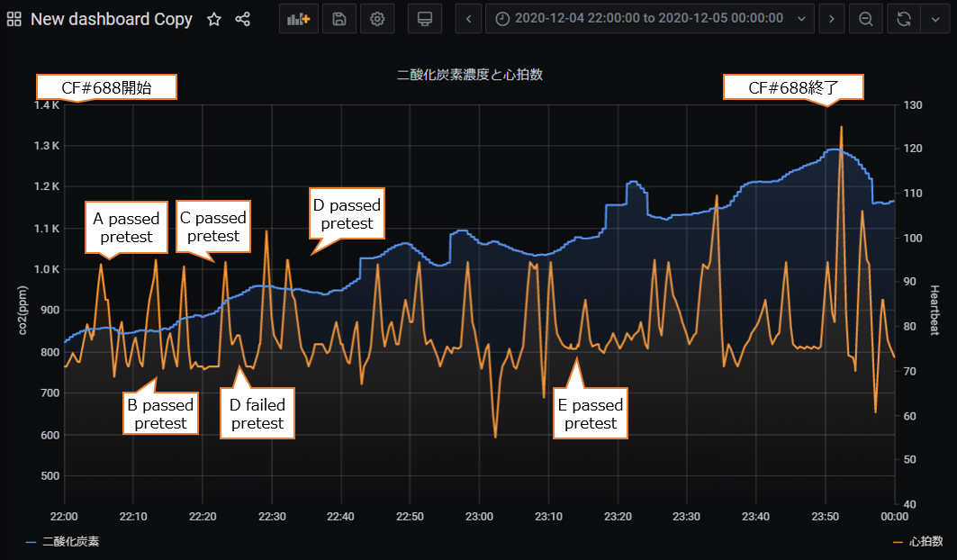Click the 心拍数 orange legend color line
957x560 pixels.
click(898, 542)
